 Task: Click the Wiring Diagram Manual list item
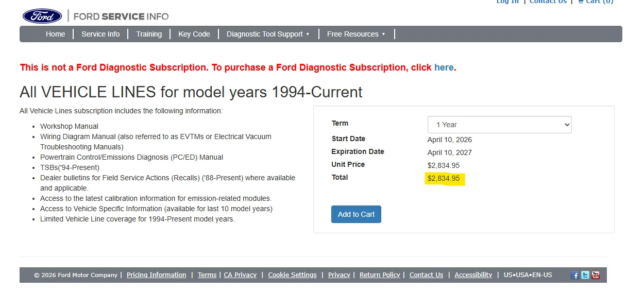click(x=156, y=142)
